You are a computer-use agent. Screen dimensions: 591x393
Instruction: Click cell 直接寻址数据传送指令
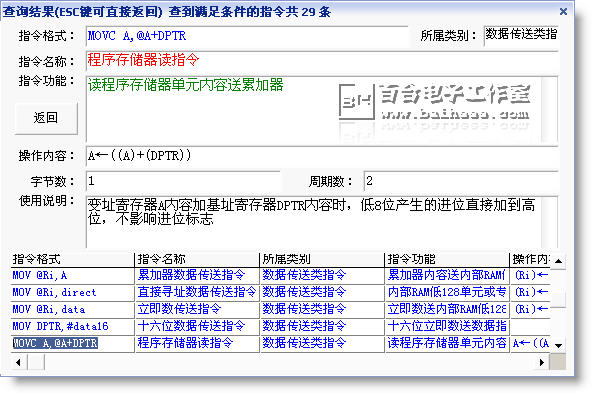click(197, 292)
